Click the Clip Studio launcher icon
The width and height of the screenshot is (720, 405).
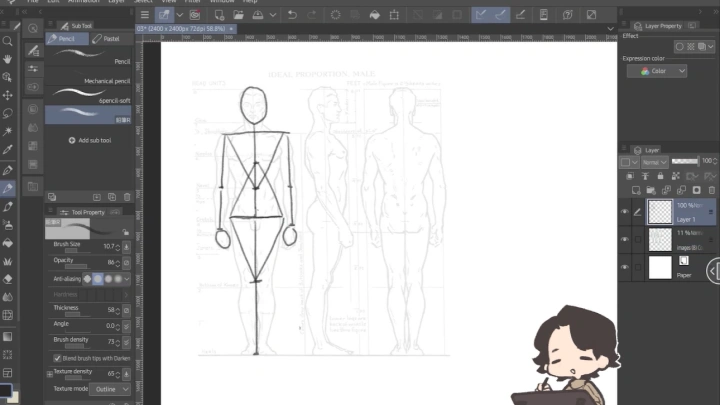tap(195, 15)
